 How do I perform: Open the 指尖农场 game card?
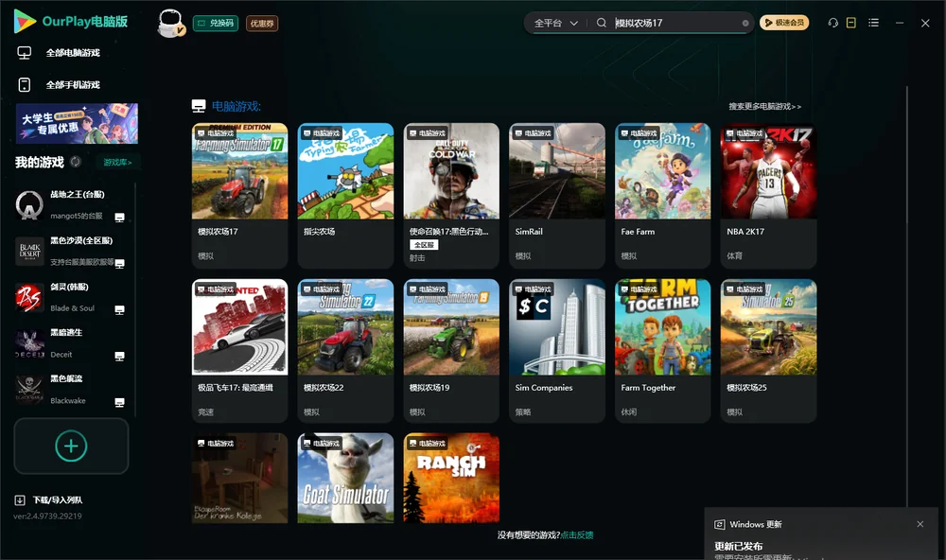345,196
